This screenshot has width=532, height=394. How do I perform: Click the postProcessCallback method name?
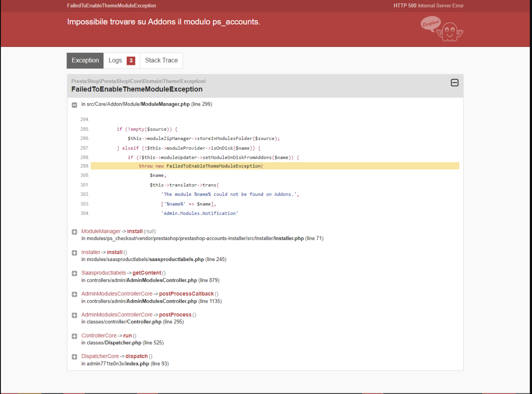tap(186, 294)
